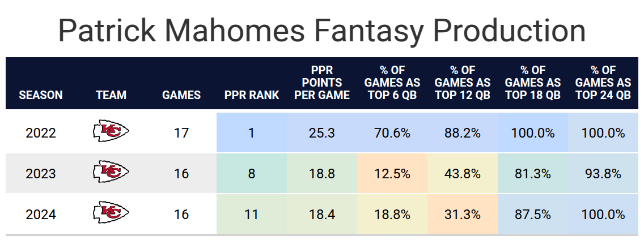Screen dimensions: 644x240
Task: Click the Chiefs logo in 2022 row
Action: click(111, 132)
